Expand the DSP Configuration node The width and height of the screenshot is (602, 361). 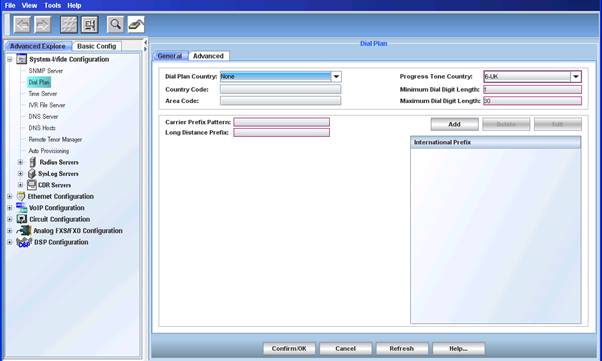10,242
